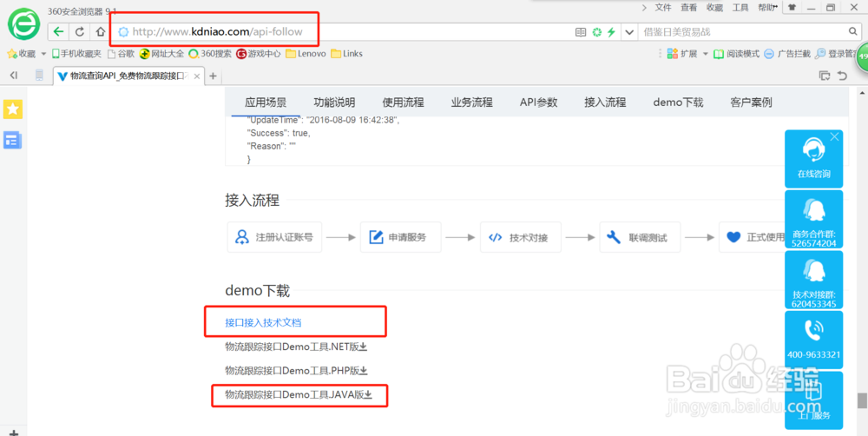Expand the dropdown arrow beside 扩展
The image size is (868, 436).
[705, 54]
